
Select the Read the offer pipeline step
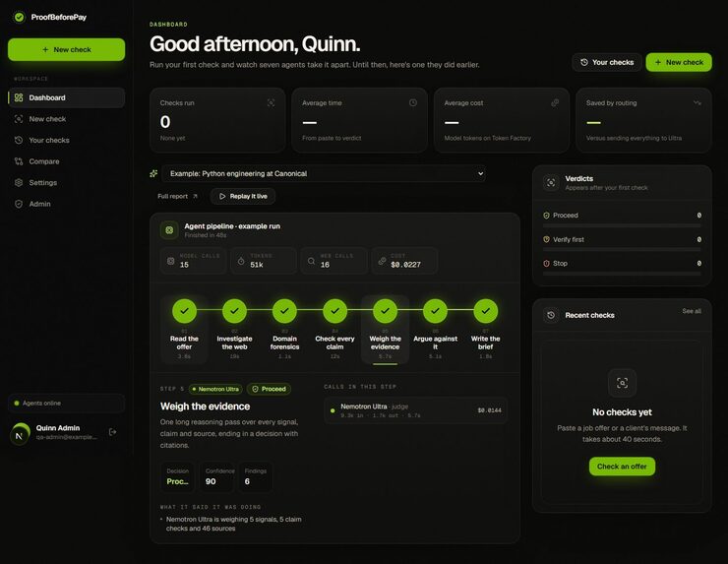click(184, 330)
